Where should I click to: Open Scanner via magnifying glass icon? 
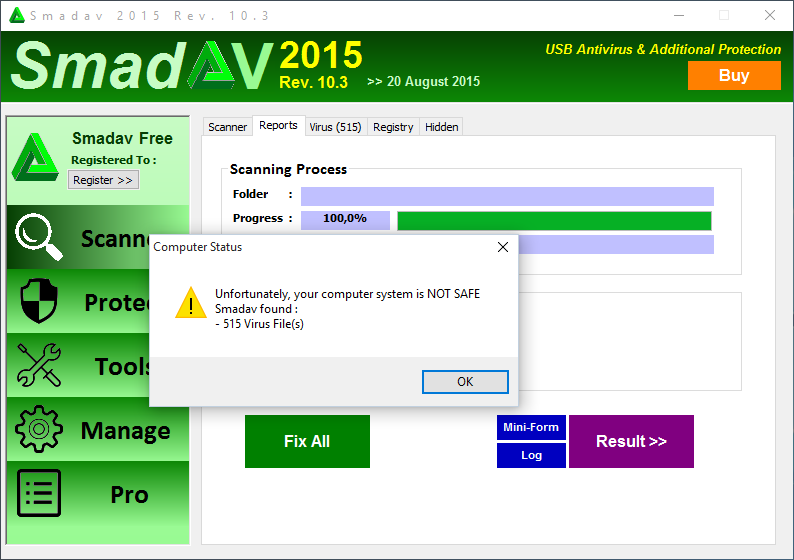(38, 236)
